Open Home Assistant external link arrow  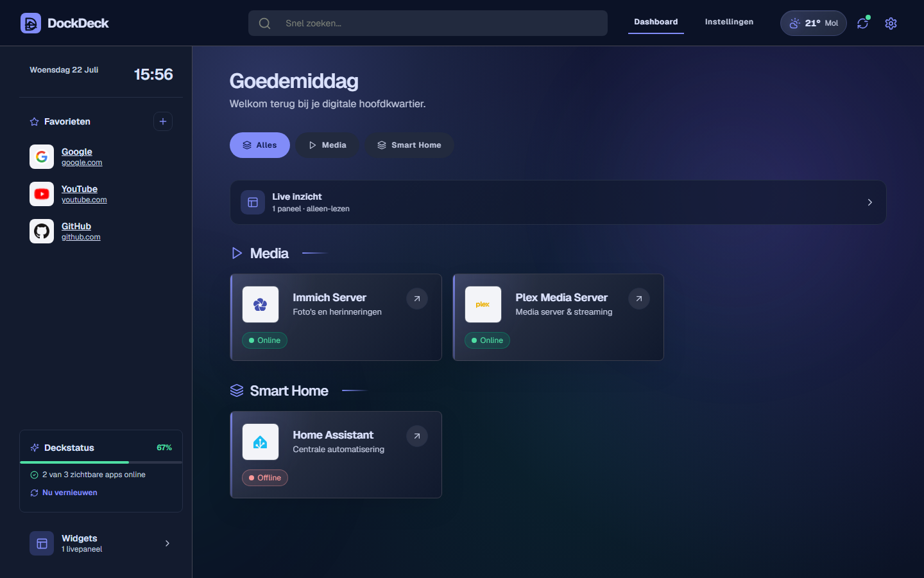pos(417,436)
